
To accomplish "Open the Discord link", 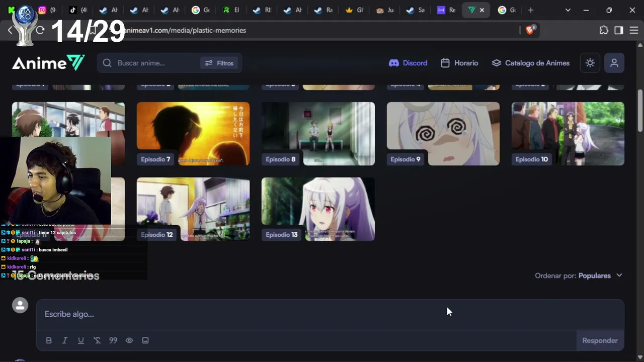I will [x=408, y=63].
